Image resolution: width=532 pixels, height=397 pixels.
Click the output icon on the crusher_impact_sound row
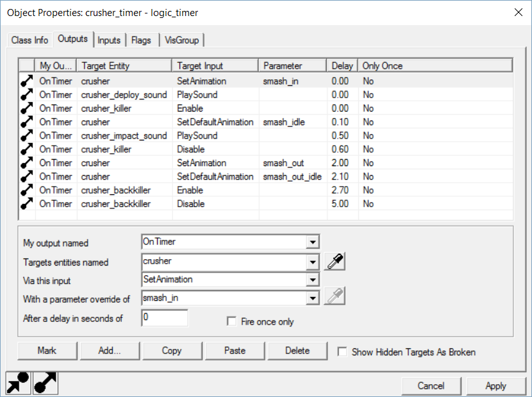[x=27, y=136]
